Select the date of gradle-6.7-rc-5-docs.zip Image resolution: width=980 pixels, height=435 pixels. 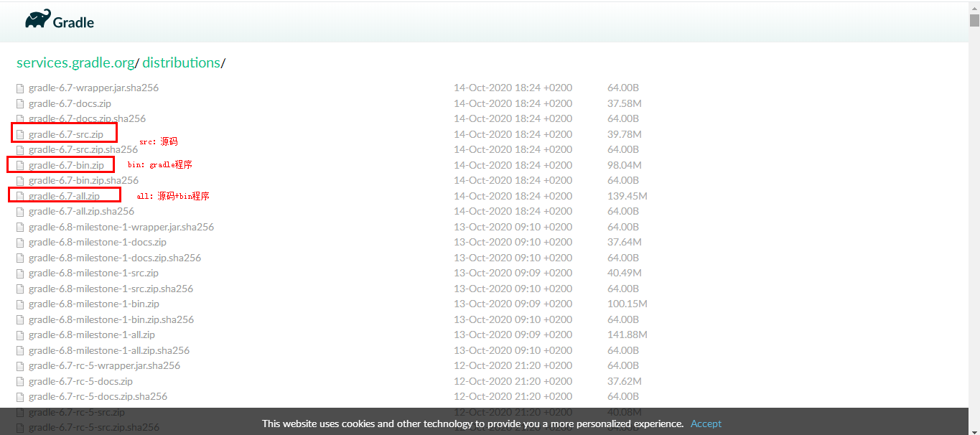[513, 381]
